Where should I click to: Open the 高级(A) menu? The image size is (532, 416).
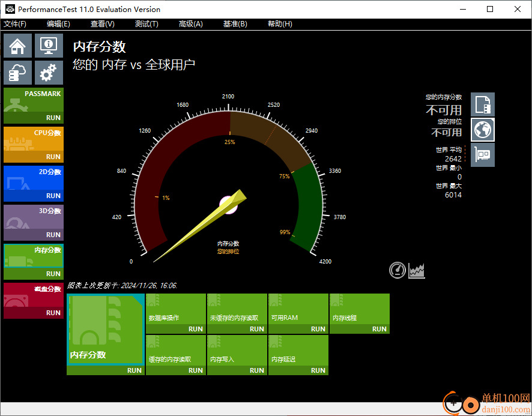click(191, 24)
